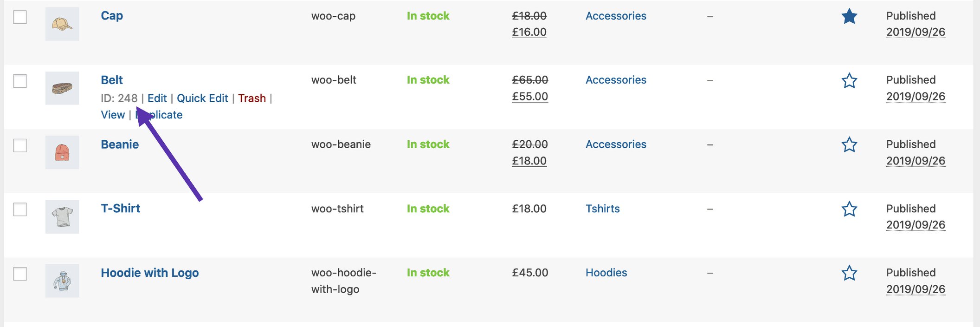Open the Hoodie with Logo product title

[149, 273]
